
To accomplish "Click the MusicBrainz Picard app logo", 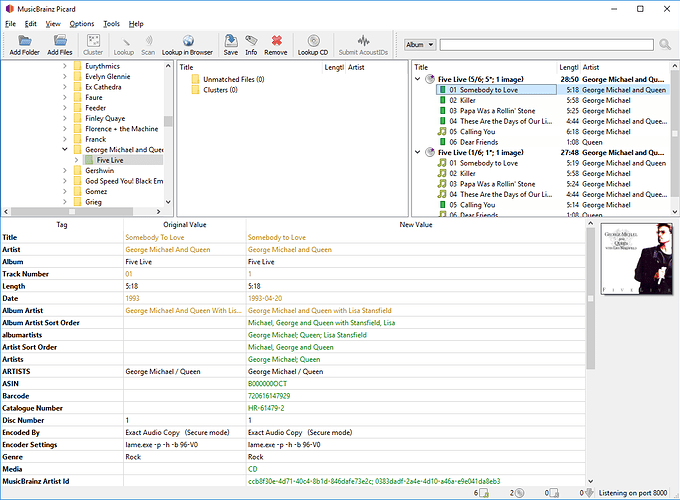I will [x=10, y=9].
